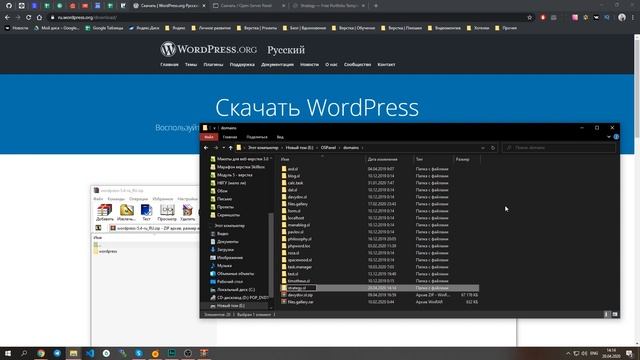This screenshot has width=640, height=360.
Task: Open the Chrome profile avatar
Action: coord(622,18)
